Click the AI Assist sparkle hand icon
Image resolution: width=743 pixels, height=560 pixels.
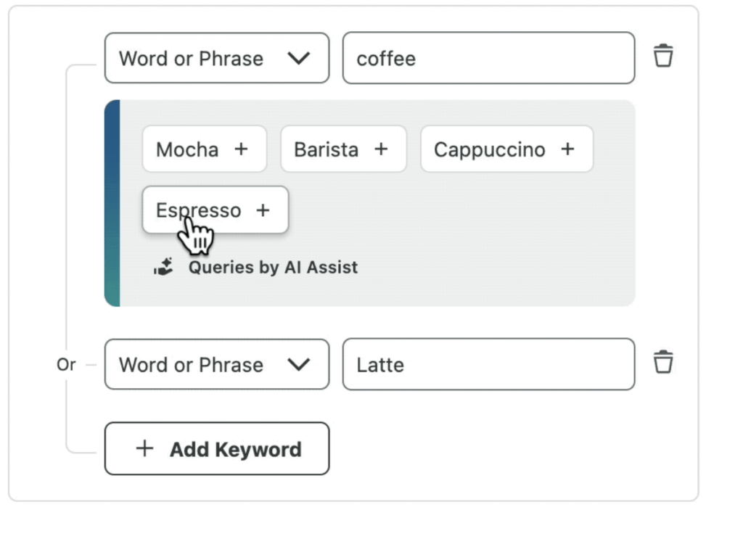tap(164, 267)
